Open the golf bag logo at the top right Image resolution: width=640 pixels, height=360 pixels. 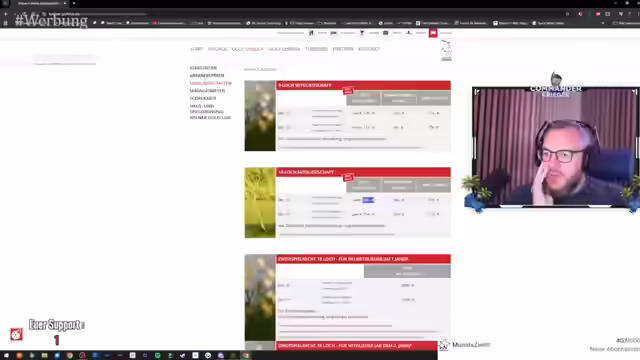pyautogui.click(x=446, y=50)
